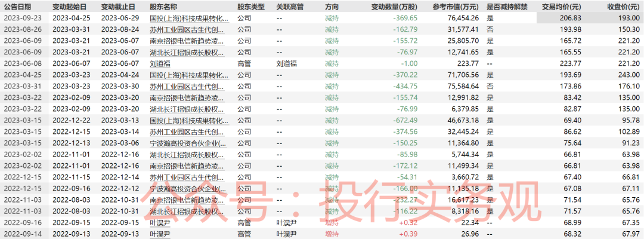Click average price 71.57

573,212
